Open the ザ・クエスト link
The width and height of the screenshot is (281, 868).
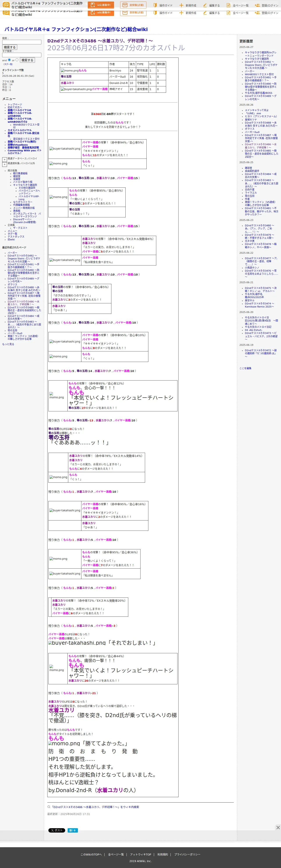(20, 228)
